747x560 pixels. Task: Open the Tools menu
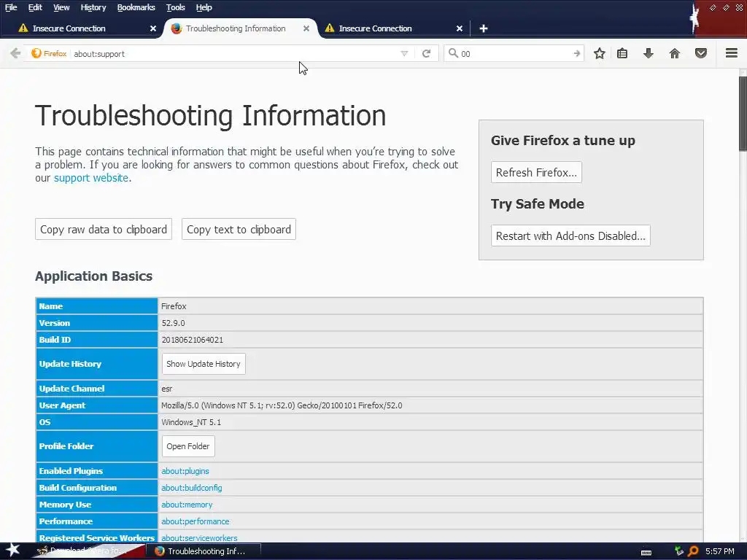[x=175, y=7]
